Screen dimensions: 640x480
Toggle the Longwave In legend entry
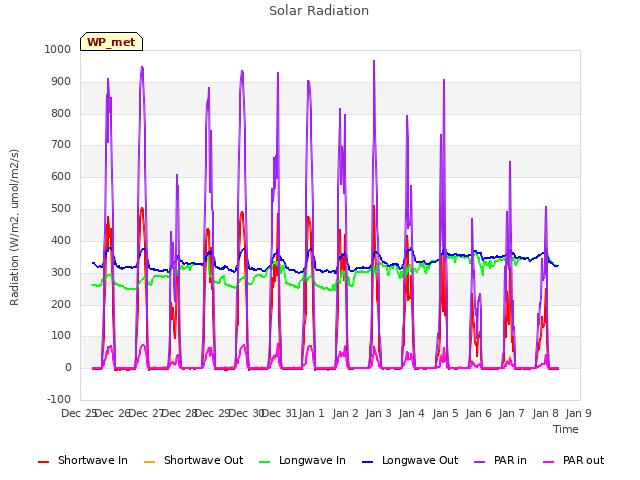302,460
